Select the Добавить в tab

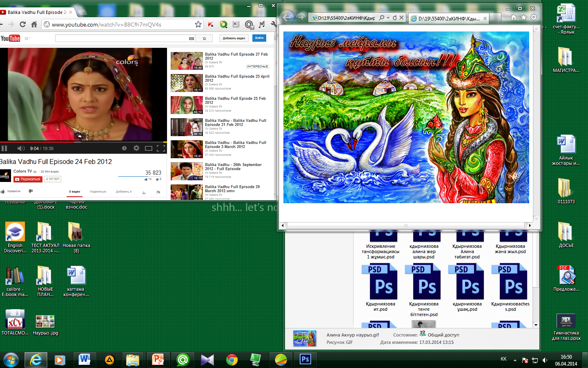pos(123,191)
